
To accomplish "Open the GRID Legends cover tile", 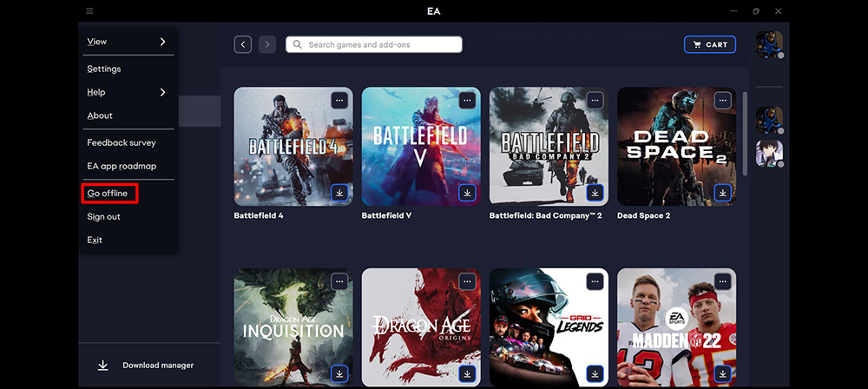I will click(549, 327).
